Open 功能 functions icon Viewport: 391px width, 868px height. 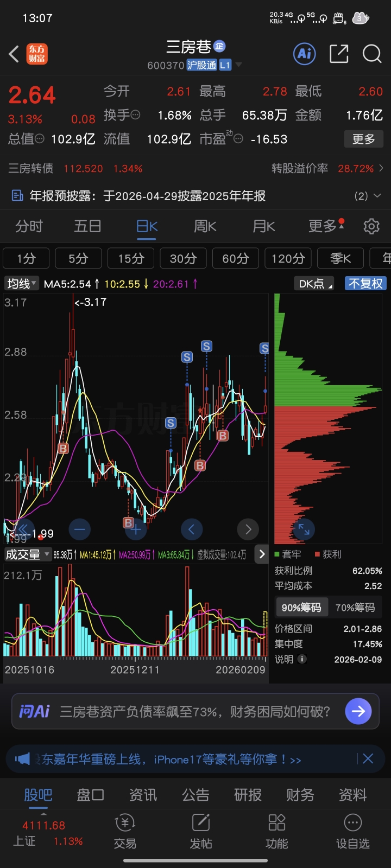click(x=277, y=832)
